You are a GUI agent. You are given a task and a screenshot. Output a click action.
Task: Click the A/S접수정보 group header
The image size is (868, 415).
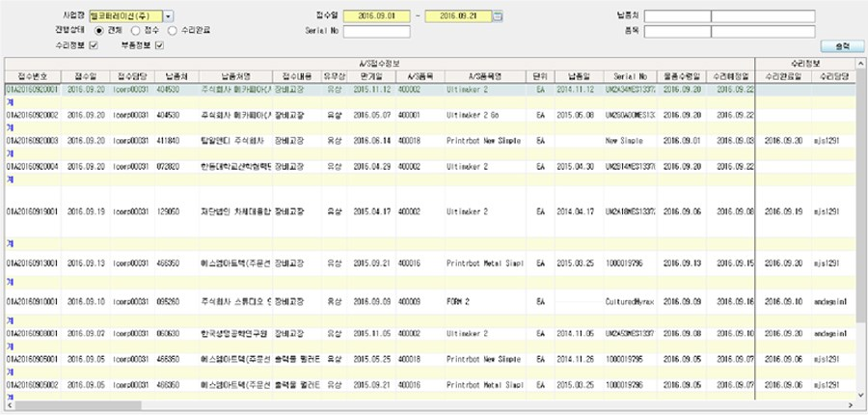pyautogui.click(x=380, y=64)
